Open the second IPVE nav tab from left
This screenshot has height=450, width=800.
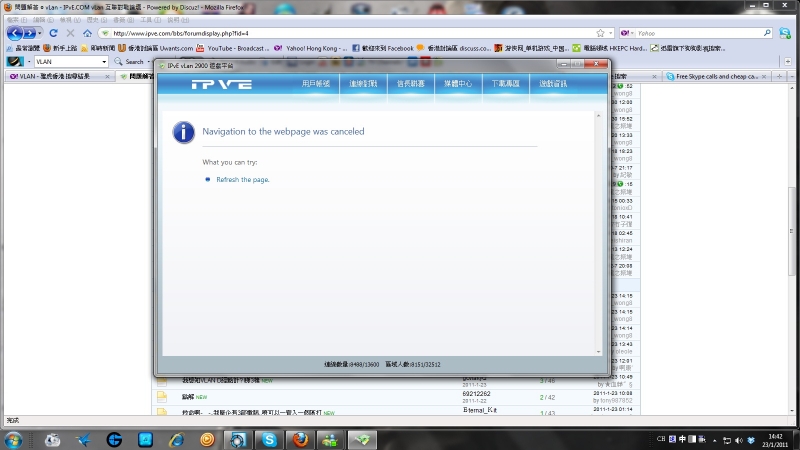(x=363, y=84)
